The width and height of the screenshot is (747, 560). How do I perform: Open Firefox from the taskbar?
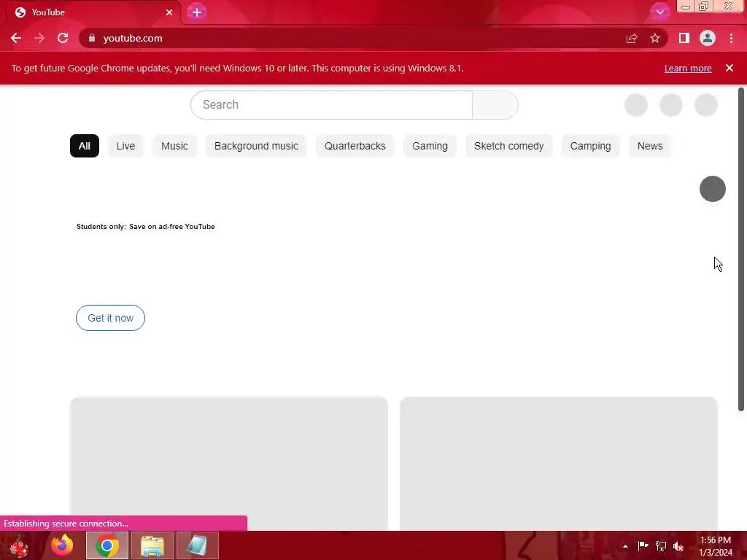click(x=63, y=545)
